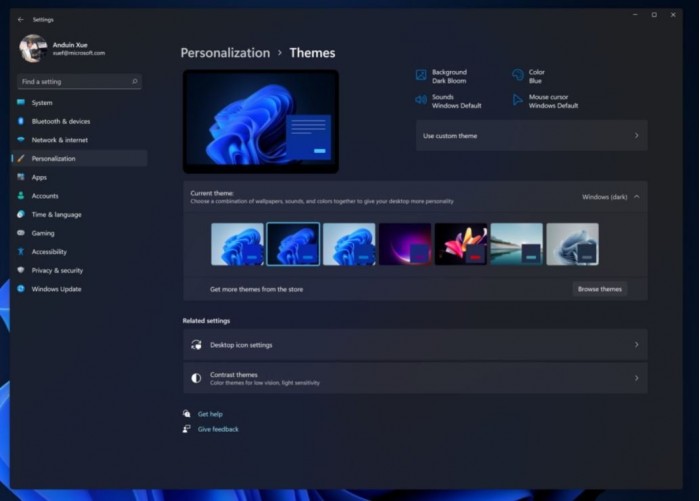Click the Get help icon
The height and width of the screenshot is (501, 700).
(x=187, y=413)
